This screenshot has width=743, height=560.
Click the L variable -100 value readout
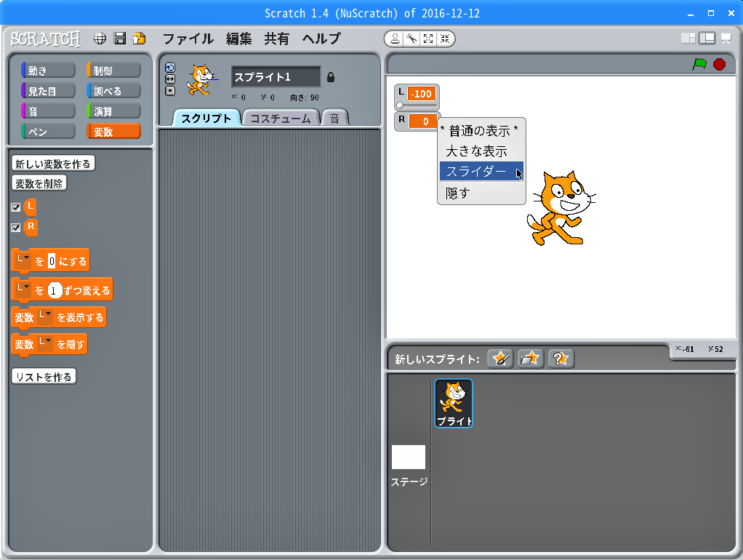[x=421, y=93]
